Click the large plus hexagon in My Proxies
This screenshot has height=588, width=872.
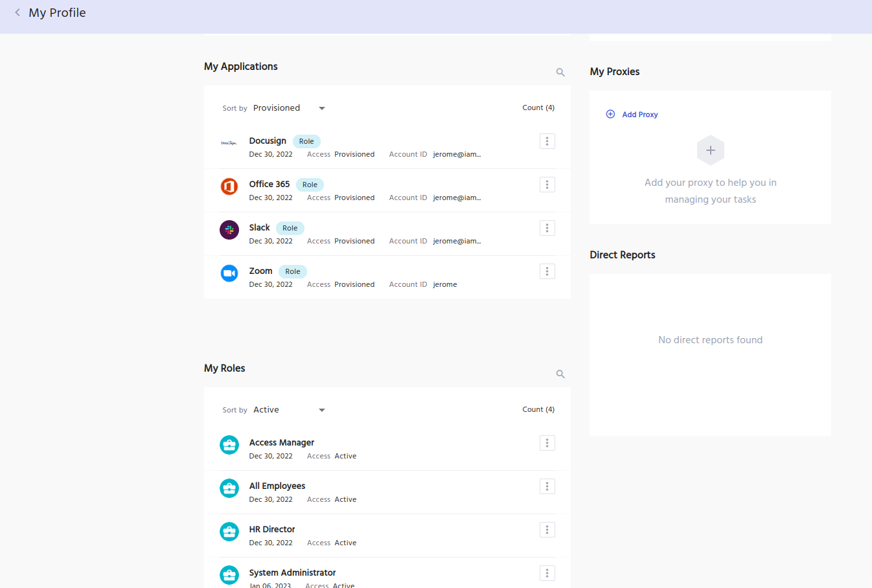[710, 150]
